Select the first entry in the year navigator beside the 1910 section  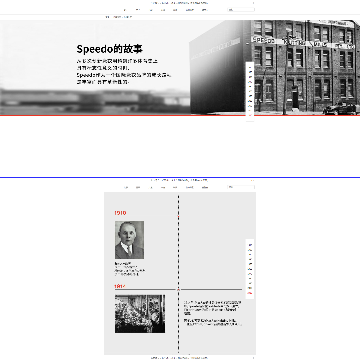coord(250,245)
